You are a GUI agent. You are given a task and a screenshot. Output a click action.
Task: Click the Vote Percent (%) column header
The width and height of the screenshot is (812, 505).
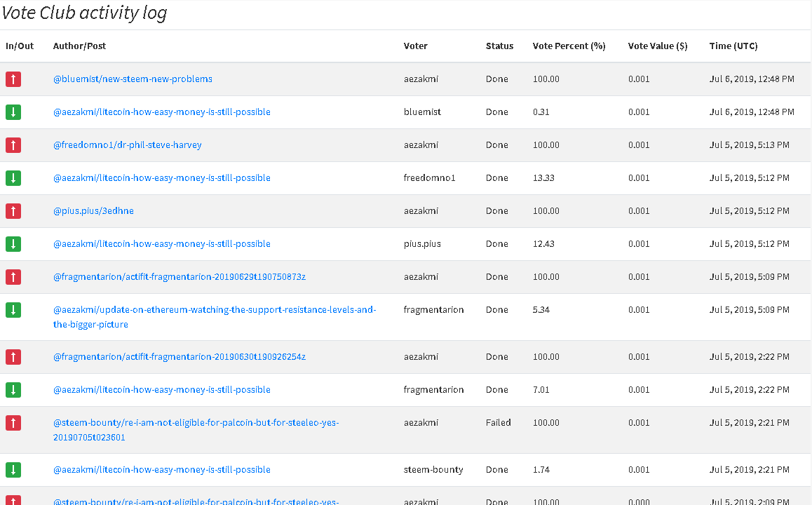pos(569,46)
